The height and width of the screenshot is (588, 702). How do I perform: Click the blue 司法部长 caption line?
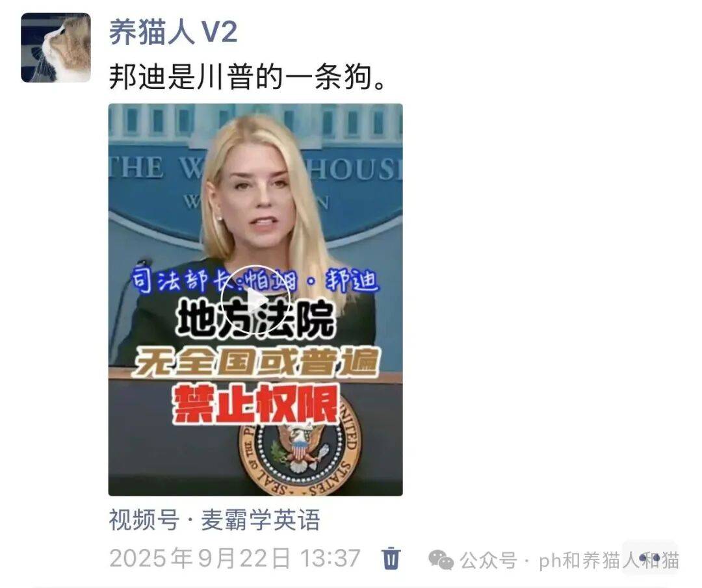click(254, 281)
